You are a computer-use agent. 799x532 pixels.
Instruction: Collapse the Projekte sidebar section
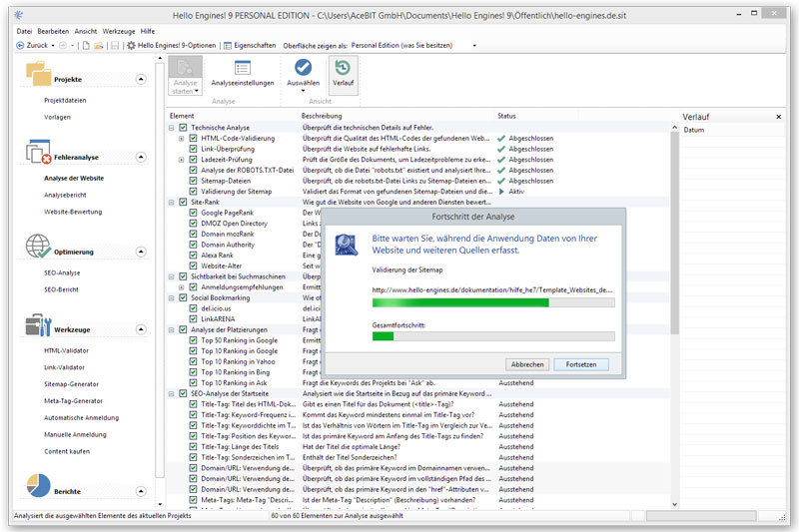141,80
